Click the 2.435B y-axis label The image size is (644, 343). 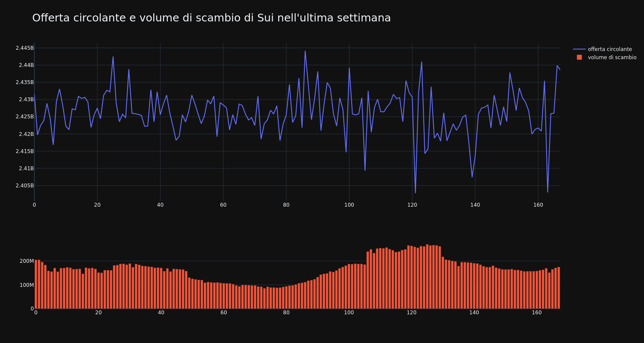24,82
